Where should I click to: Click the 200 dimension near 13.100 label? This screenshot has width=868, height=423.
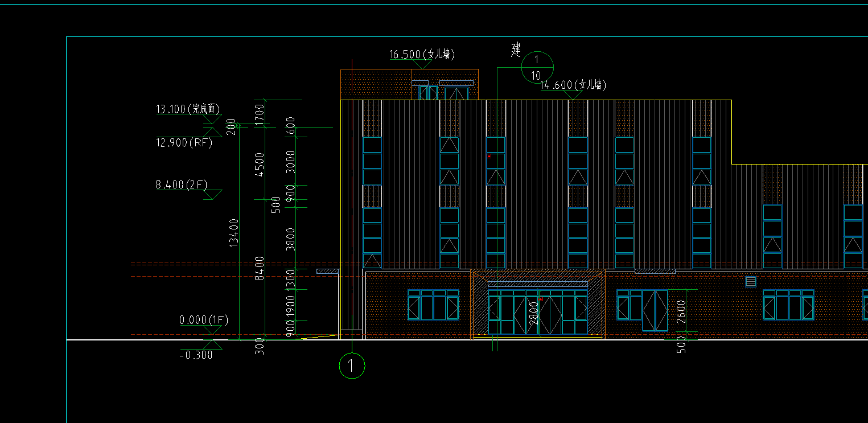pos(231,127)
